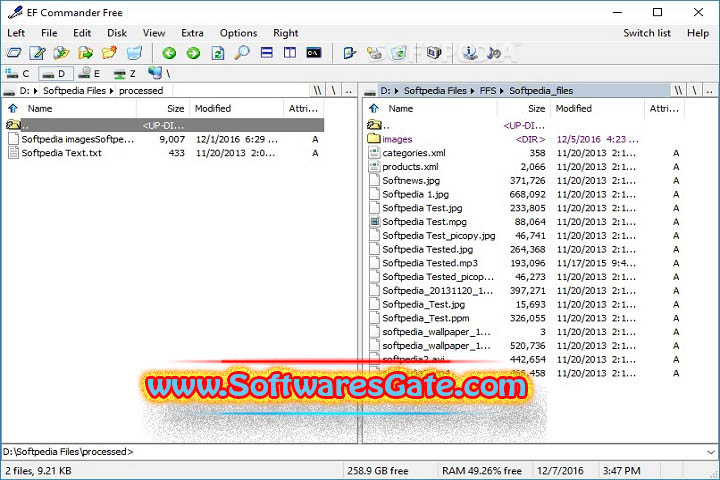Expand arrow after D: in right path
This screenshot has width=720, height=480.
click(x=396, y=91)
